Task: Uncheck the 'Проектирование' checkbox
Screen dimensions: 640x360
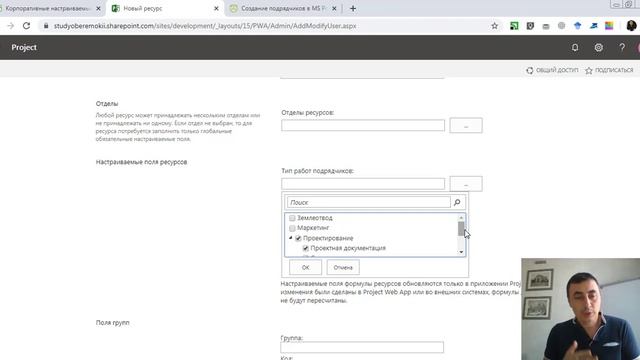Action: [298, 238]
